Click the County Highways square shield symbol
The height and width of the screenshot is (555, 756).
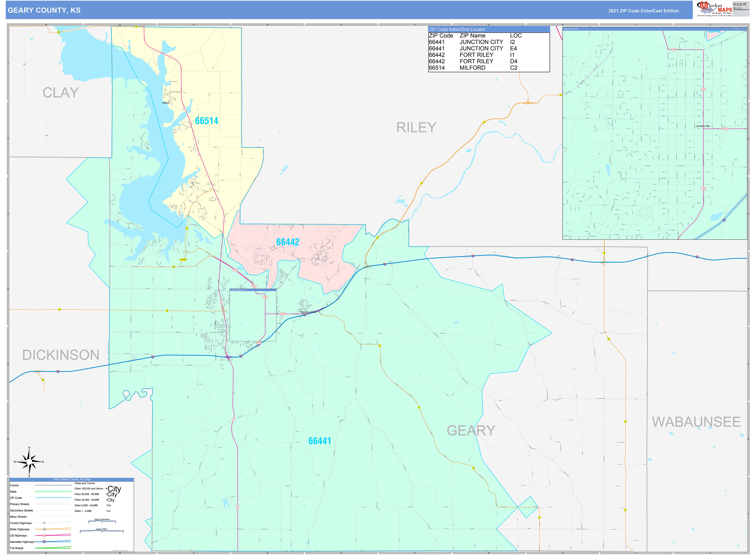44,523
